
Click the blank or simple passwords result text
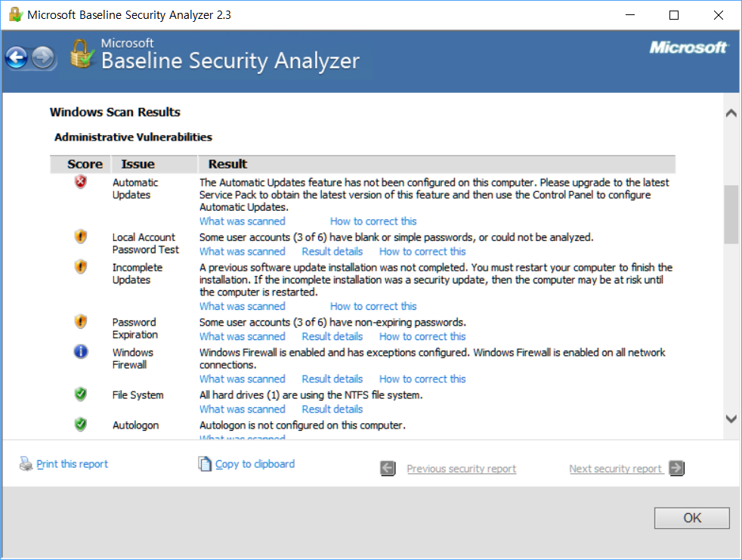pos(396,237)
